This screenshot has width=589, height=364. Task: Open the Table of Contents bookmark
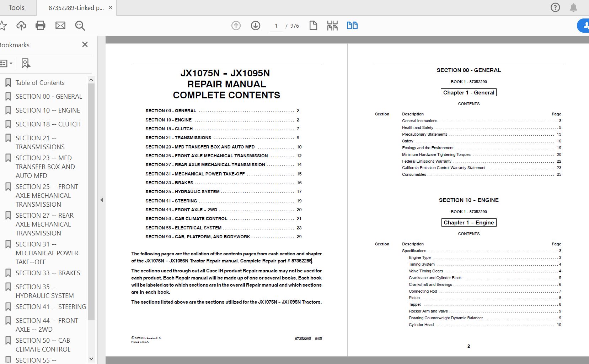(x=40, y=83)
